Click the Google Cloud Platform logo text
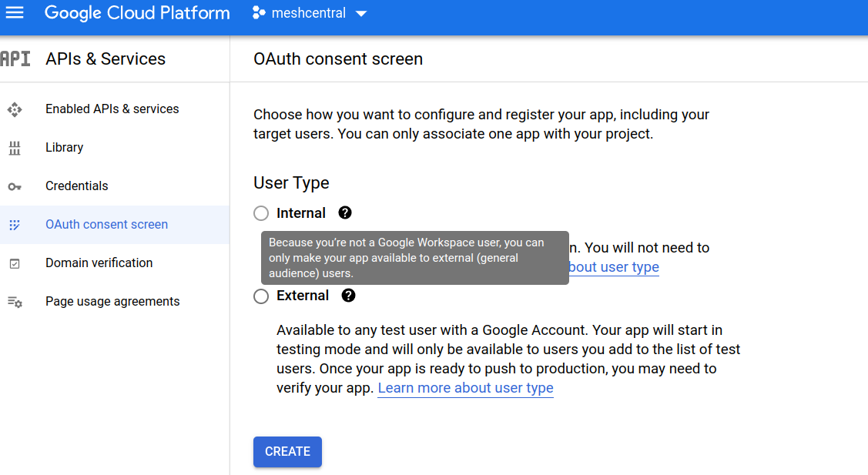 pos(137,13)
